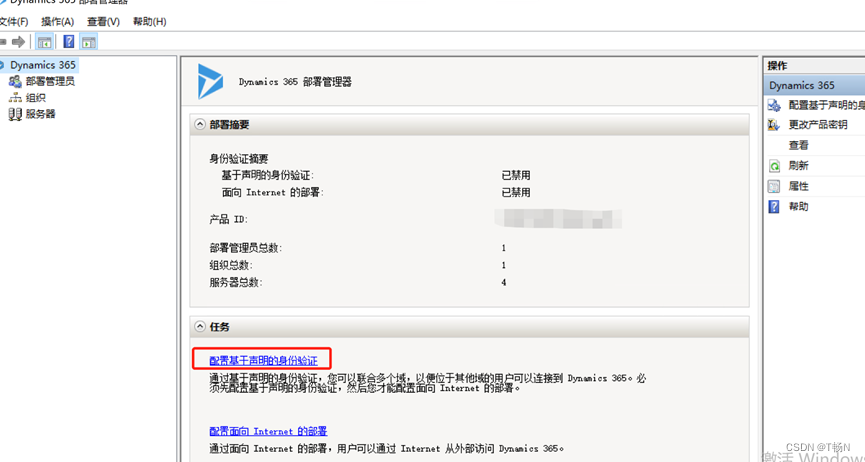Click the 配置基于声明 action icon
This screenshot has width=865, height=462.
(x=775, y=105)
